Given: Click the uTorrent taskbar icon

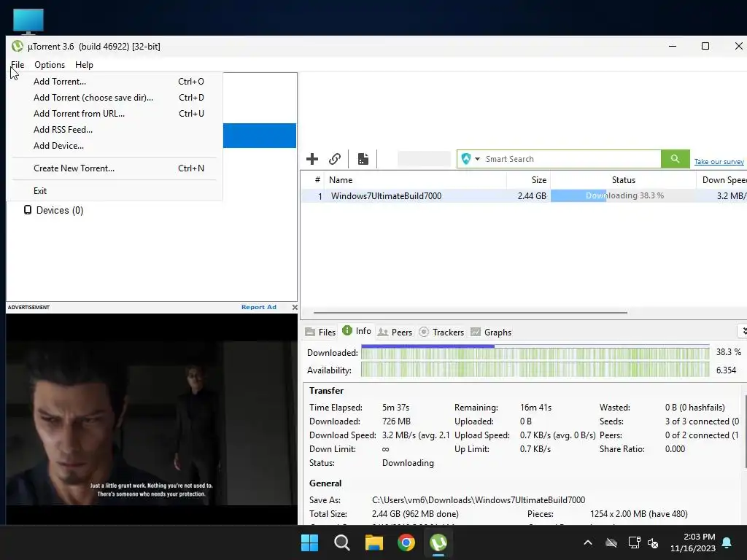Looking at the screenshot, I should click(438, 542).
